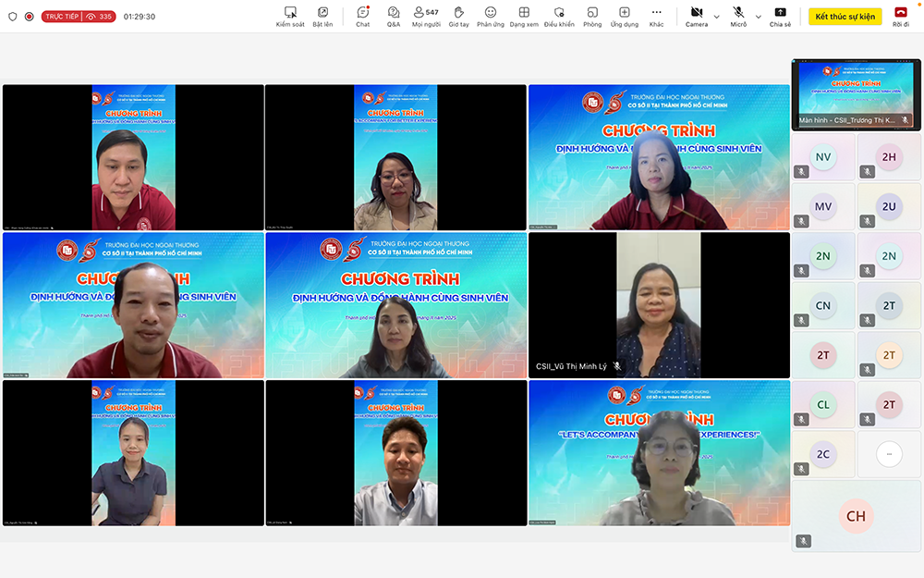Open the Chat panel
The height and width of the screenshot is (578, 924).
click(362, 16)
